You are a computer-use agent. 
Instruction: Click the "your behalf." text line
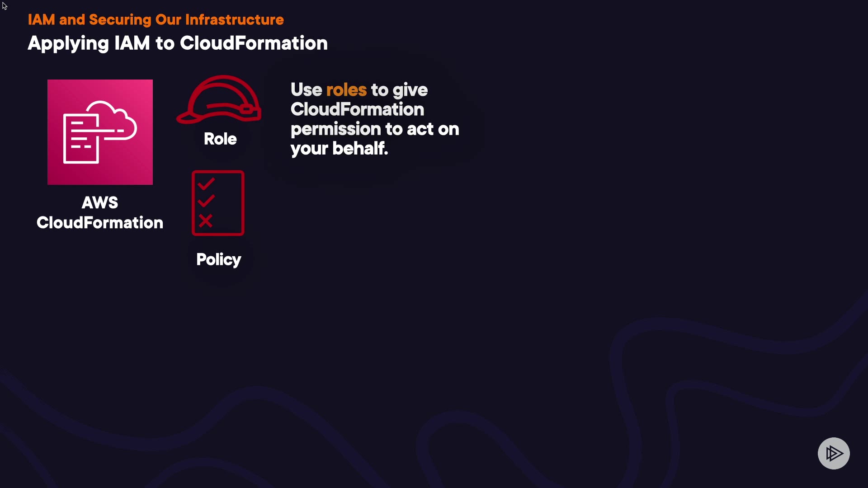tap(339, 149)
